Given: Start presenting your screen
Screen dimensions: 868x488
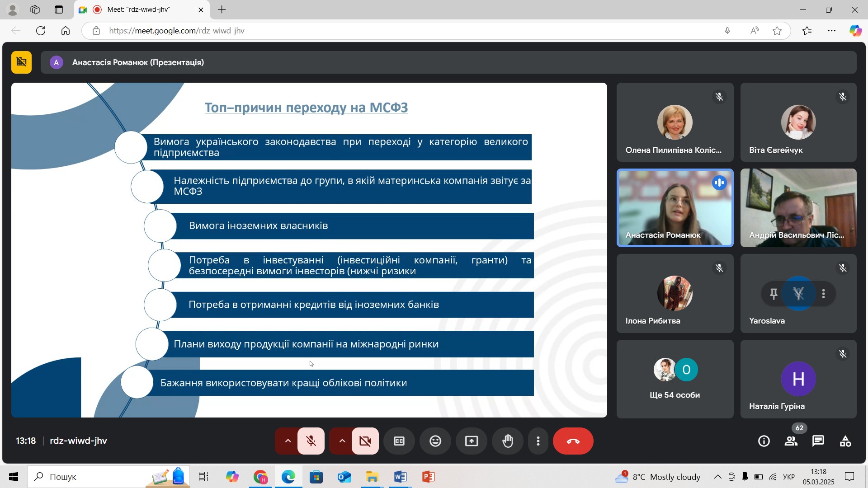Looking at the screenshot, I should [472, 441].
